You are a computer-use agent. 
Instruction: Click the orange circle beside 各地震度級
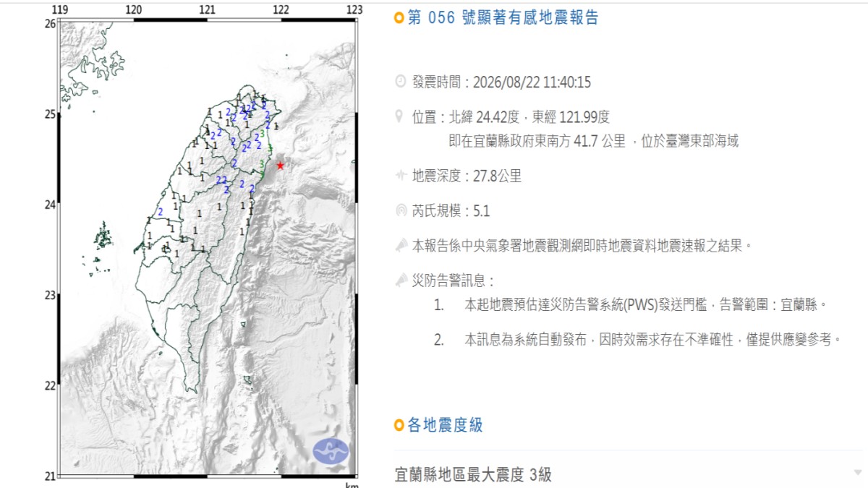click(x=399, y=426)
